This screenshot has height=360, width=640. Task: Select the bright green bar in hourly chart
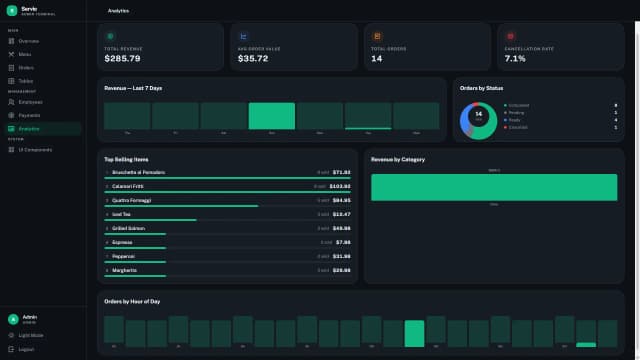pyautogui.click(x=414, y=333)
